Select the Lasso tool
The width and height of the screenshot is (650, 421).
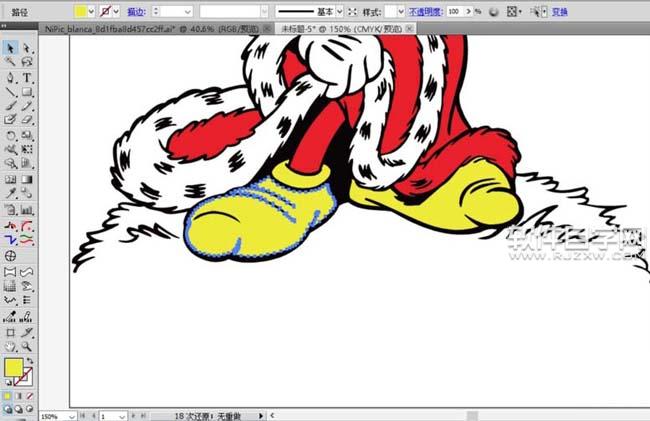click(27, 62)
